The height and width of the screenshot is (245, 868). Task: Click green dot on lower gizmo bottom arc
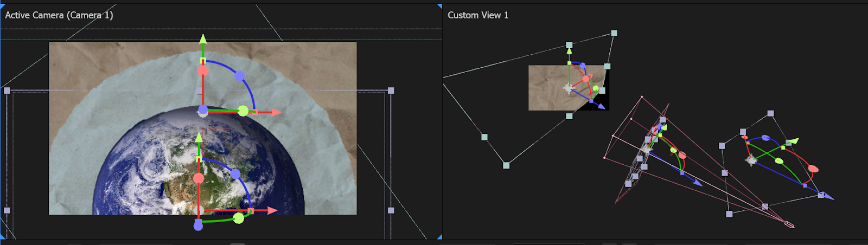[238, 218]
